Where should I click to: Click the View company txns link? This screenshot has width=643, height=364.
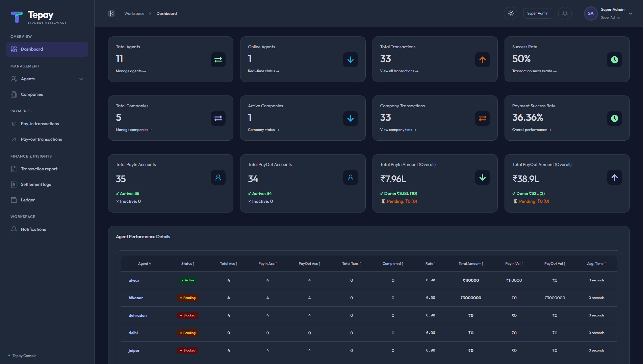click(x=398, y=130)
